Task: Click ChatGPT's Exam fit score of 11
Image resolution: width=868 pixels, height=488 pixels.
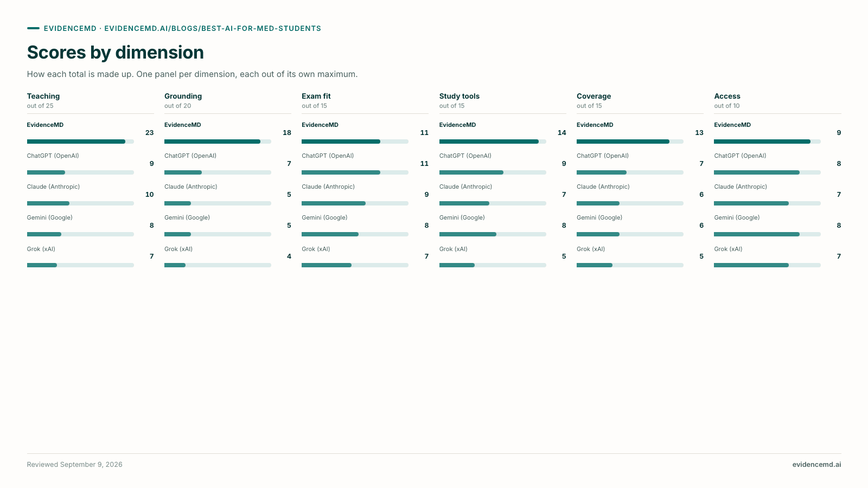Action: coord(424,164)
